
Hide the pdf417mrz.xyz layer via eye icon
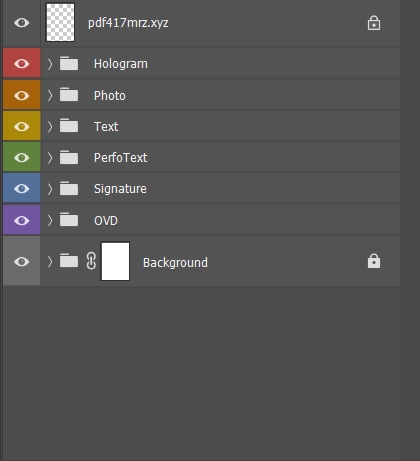click(22, 23)
